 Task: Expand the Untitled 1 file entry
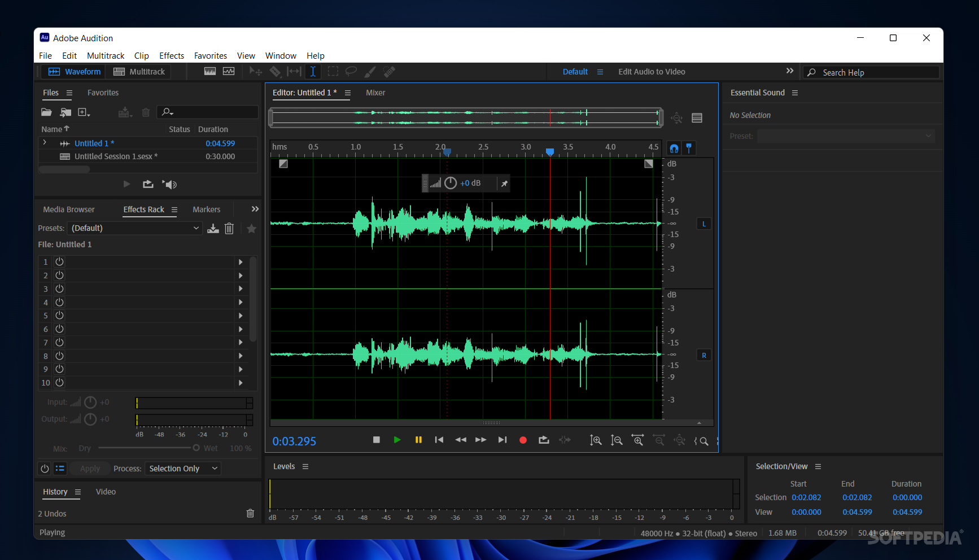(45, 143)
